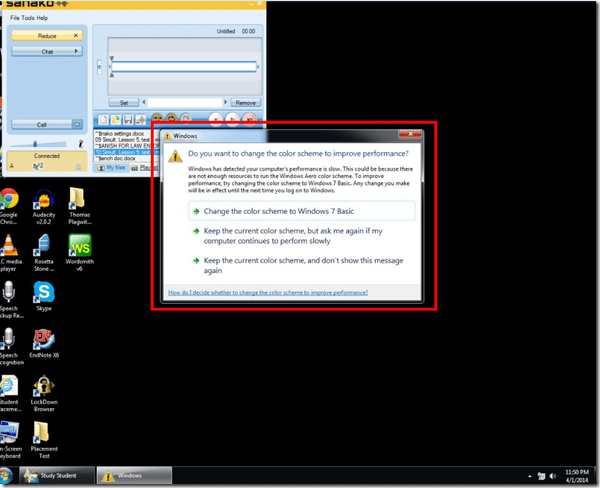
Task: Expand the Chat button arrow
Action: [76, 51]
